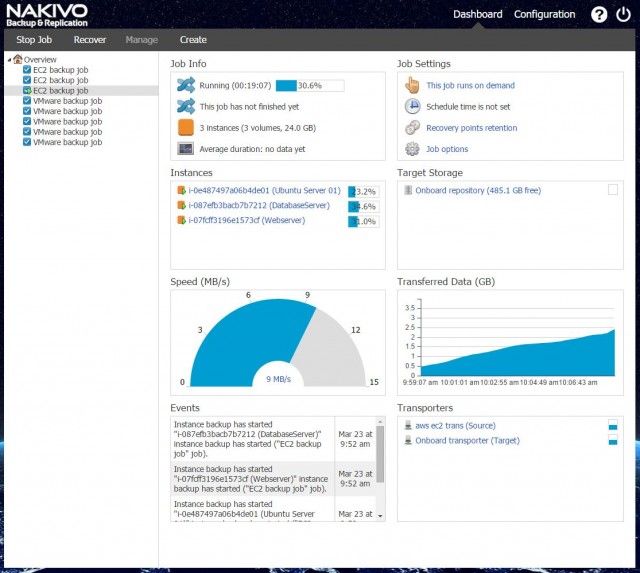Open the Ubuntu Server 01 instance link
The image size is (640, 573).
264,190
